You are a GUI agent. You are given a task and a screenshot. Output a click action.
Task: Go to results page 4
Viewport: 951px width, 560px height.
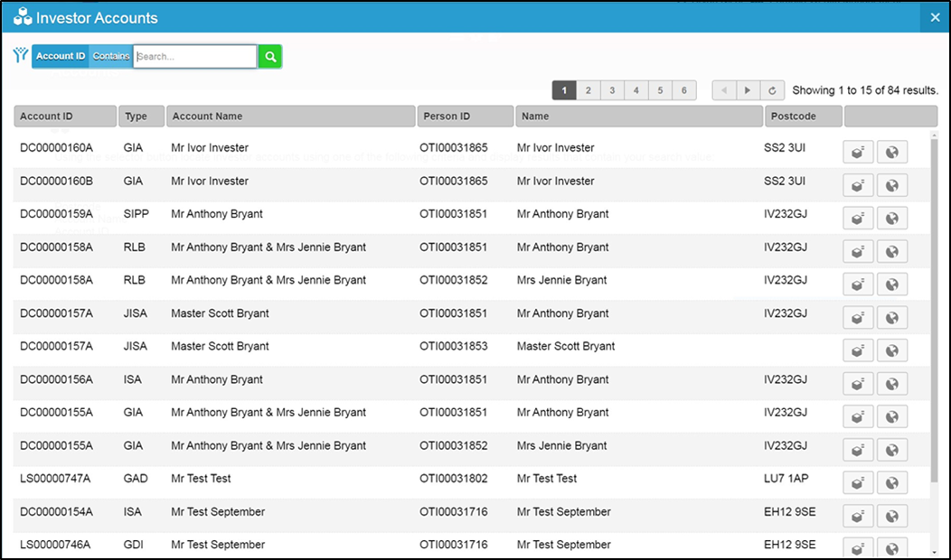coord(636,90)
